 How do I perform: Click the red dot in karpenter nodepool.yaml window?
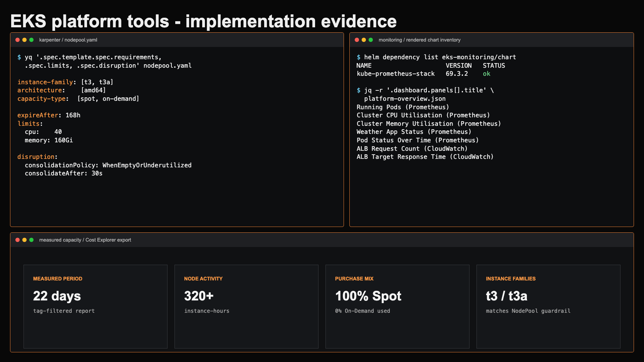(x=17, y=40)
